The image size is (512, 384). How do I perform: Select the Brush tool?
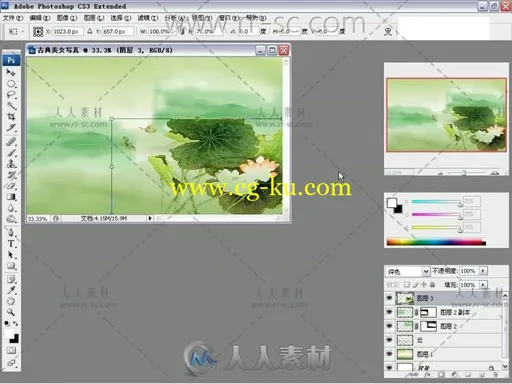[11, 153]
